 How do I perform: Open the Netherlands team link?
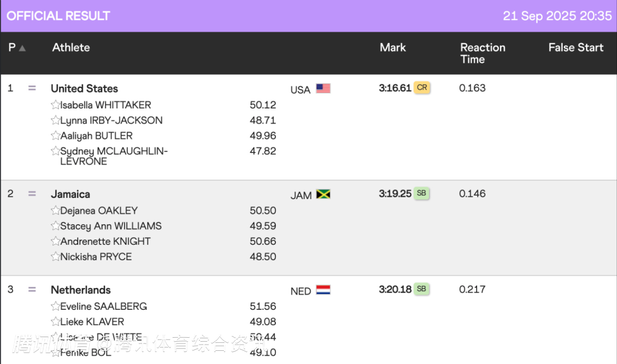click(x=81, y=290)
